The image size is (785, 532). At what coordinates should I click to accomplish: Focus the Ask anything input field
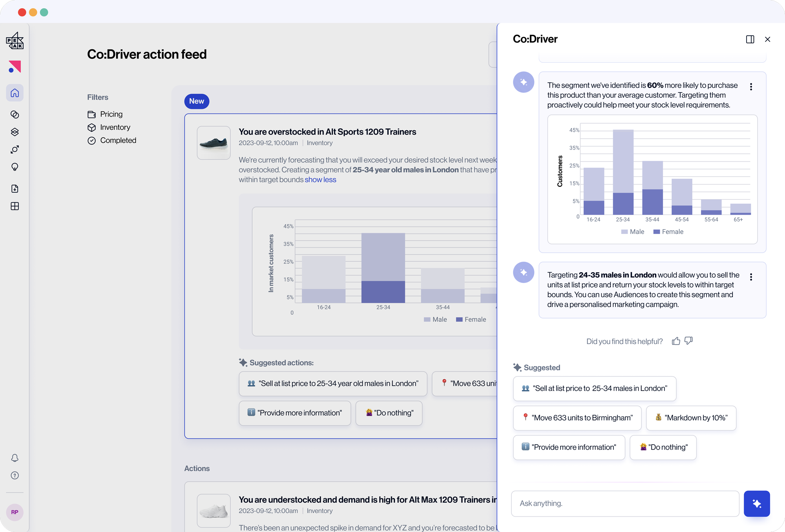(625, 503)
